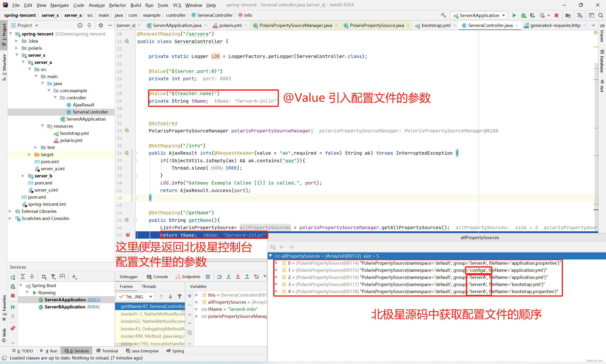Open Terminal tool window button
Viewport: 606px width, 364px height.
tap(107, 351)
